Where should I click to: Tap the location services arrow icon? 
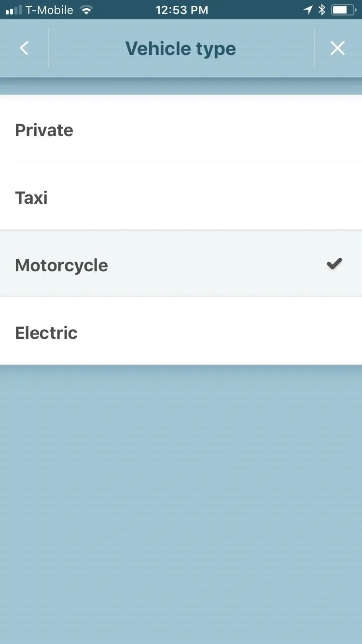[308, 10]
